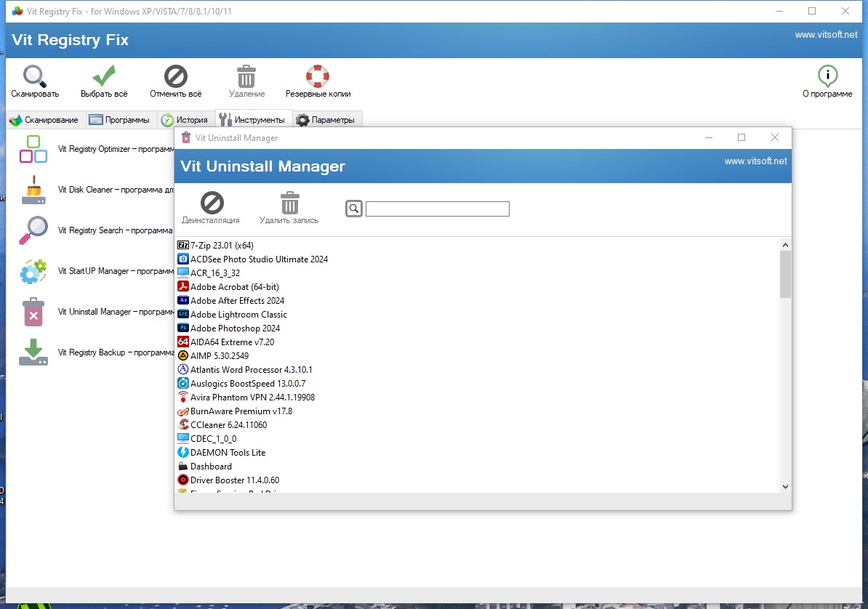Viewport: 868px width, 609px height.
Task: Launch Vit Registry Optimizer tool
Action: point(33,149)
